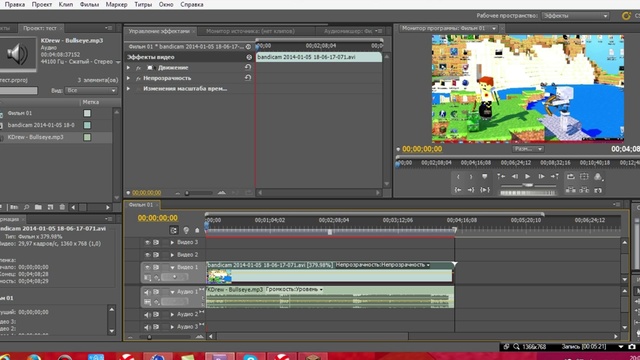This screenshot has height=360, width=640.
Task: Select Фильм 01 in the project list
Action: coord(20,113)
